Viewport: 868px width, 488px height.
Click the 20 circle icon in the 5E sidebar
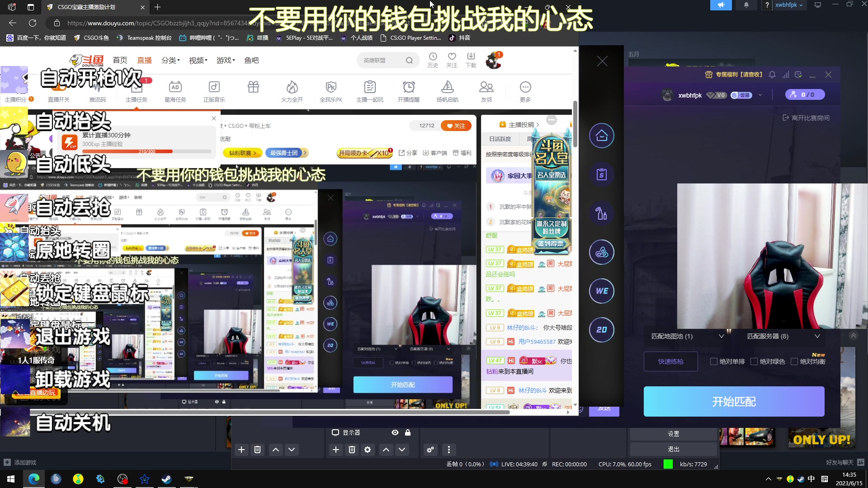pyautogui.click(x=602, y=330)
